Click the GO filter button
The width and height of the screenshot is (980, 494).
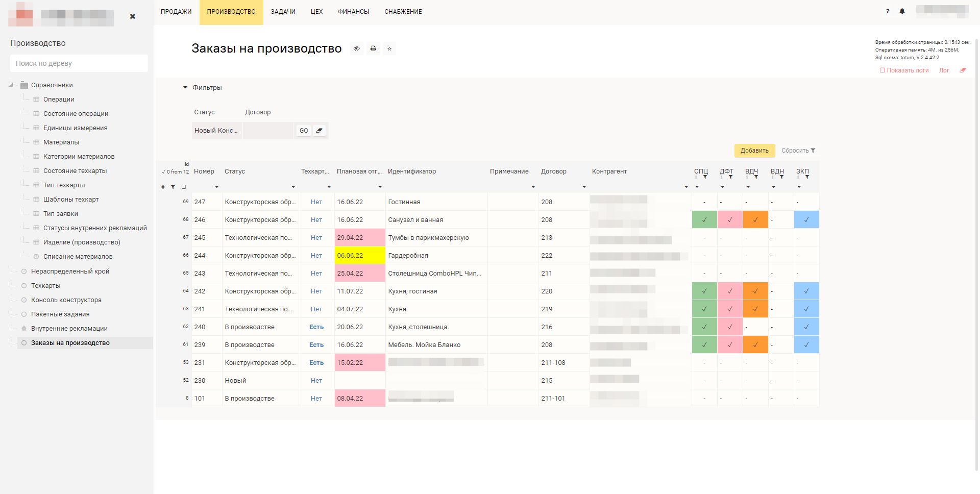click(x=304, y=131)
